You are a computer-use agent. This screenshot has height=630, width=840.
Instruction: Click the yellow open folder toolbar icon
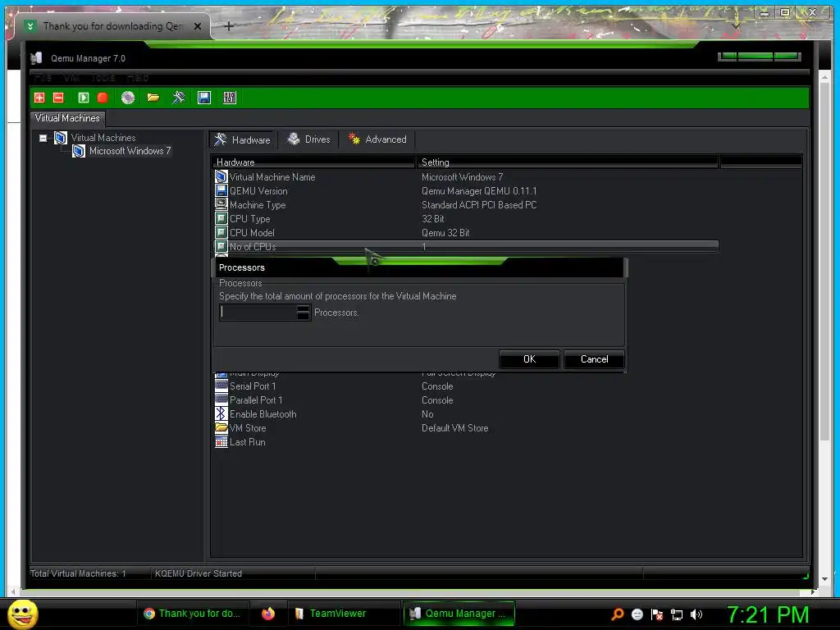pyautogui.click(x=153, y=98)
